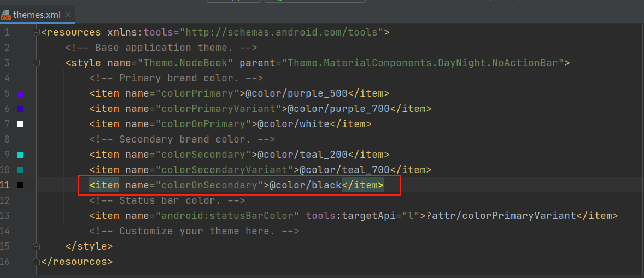Click line number 2 in the gutter

coord(7,48)
